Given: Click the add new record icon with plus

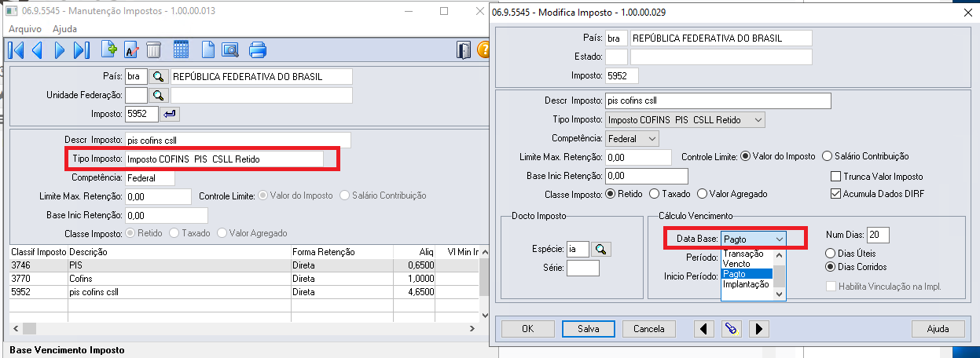Looking at the screenshot, I should pyautogui.click(x=111, y=51).
